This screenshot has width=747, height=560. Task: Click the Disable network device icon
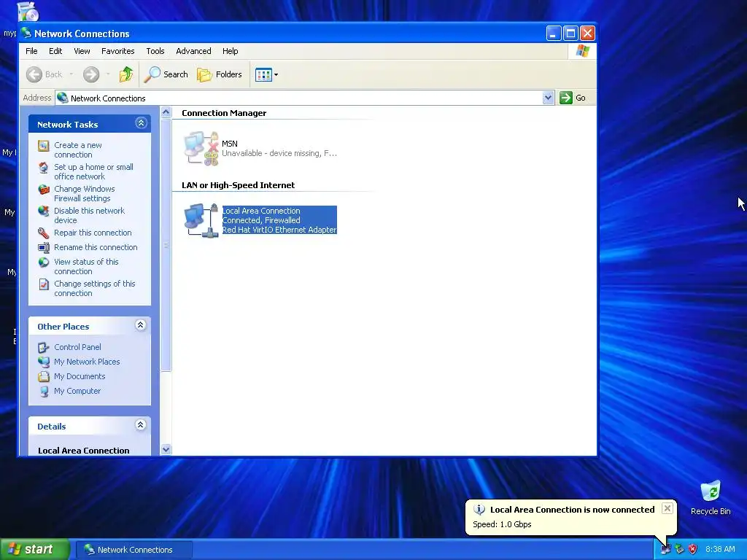coord(43,211)
